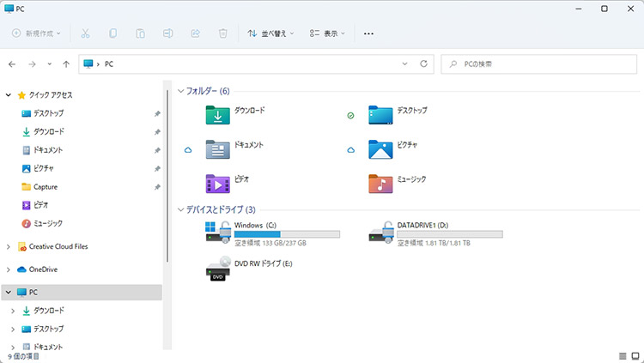Click the Cut scissors icon in toolbar
Screen dimensions: 644x363
tap(85, 33)
